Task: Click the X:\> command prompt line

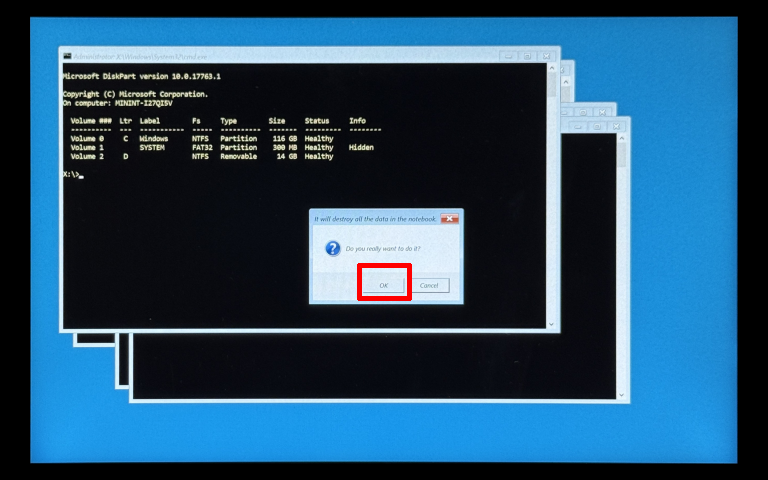Action: (x=72, y=175)
